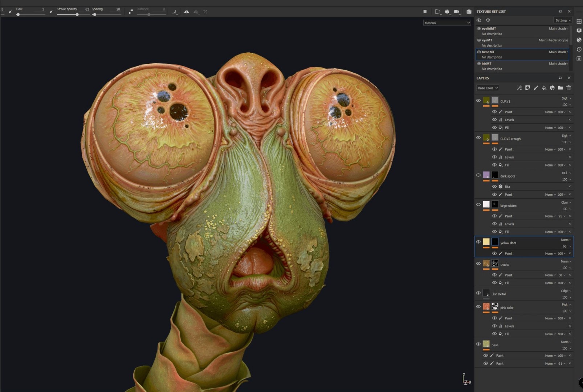Hide the crusts layer
Image resolution: width=583 pixels, height=392 pixels.
click(x=478, y=263)
